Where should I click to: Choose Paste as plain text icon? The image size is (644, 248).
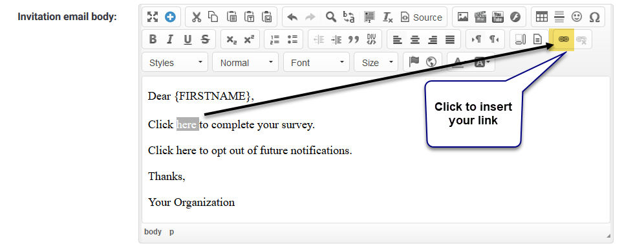click(250, 17)
